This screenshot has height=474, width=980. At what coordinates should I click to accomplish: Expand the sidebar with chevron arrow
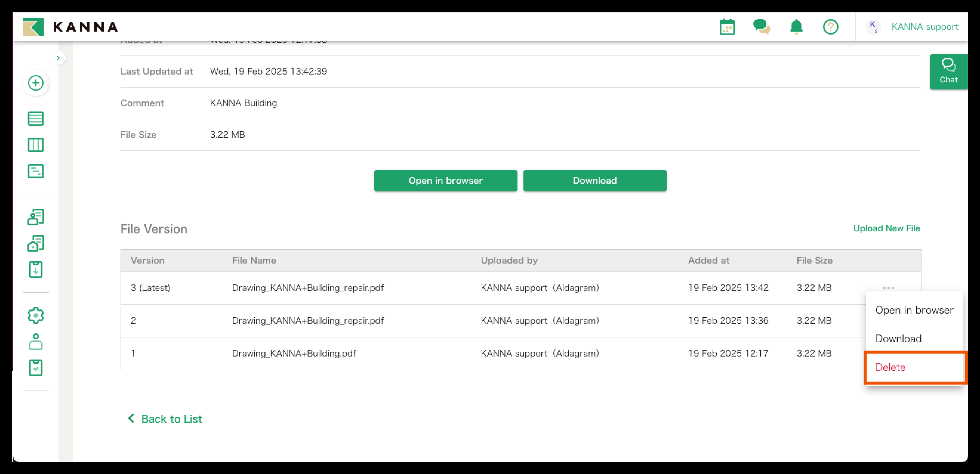click(x=58, y=58)
